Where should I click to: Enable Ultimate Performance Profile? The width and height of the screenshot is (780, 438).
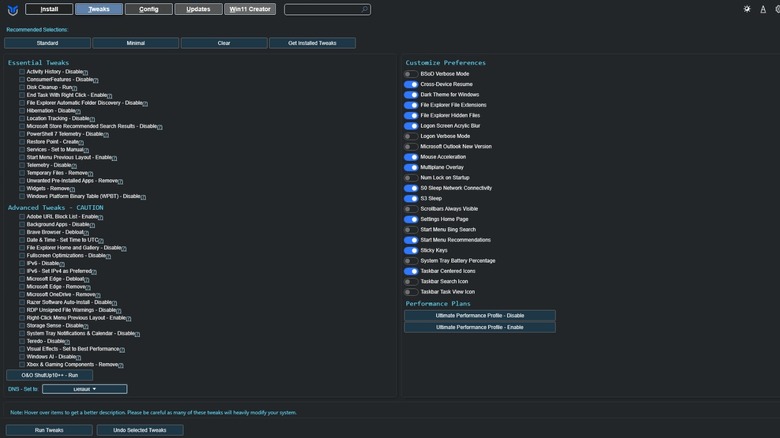pos(480,328)
